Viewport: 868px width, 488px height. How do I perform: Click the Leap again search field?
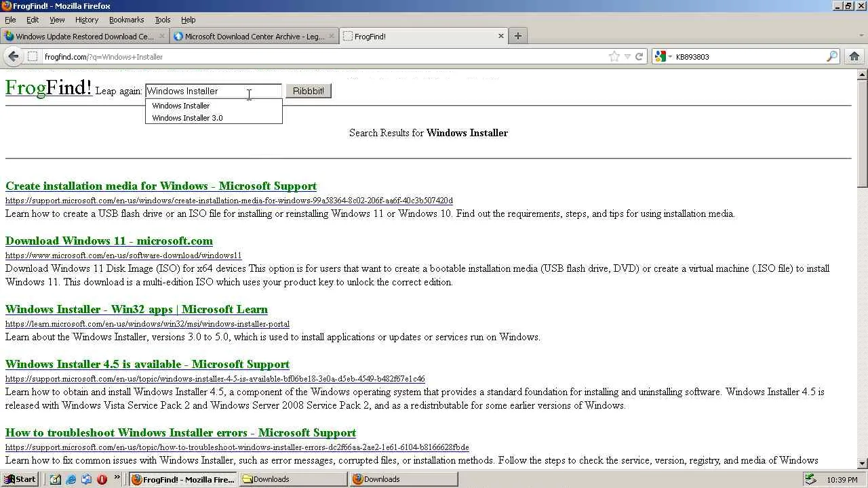point(214,91)
